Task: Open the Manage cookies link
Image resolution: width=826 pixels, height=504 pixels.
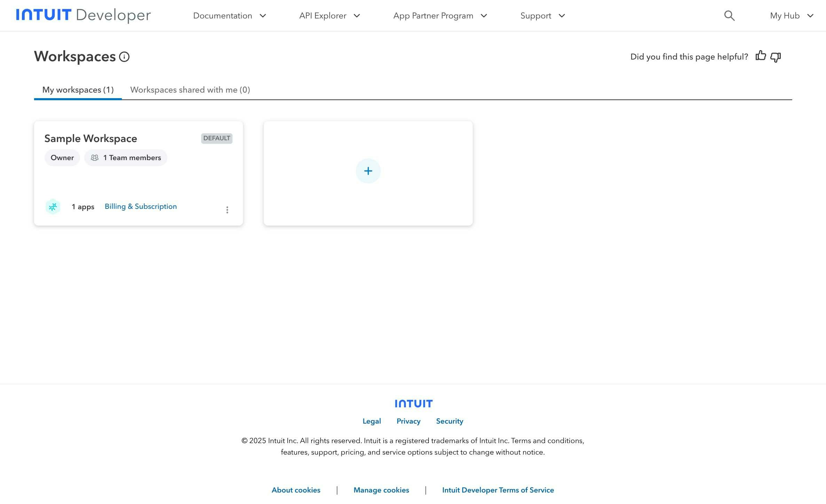Action: pyautogui.click(x=381, y=490)
